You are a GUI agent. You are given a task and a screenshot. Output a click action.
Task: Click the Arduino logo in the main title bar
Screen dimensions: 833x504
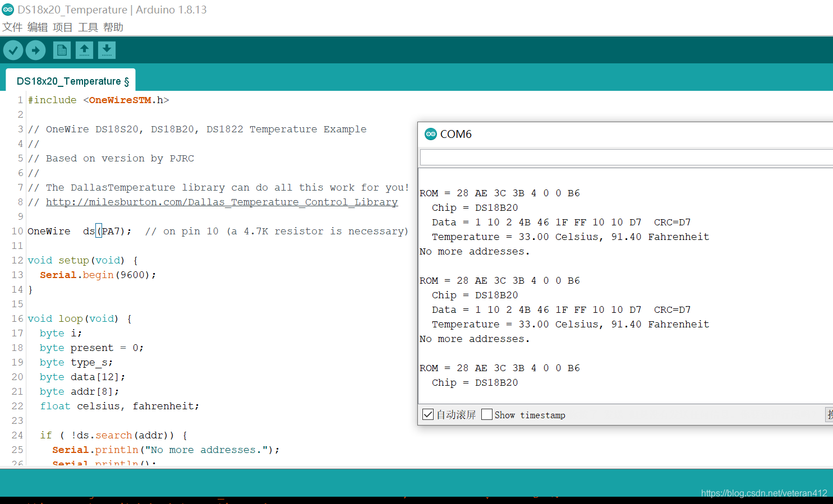(8, 9)
